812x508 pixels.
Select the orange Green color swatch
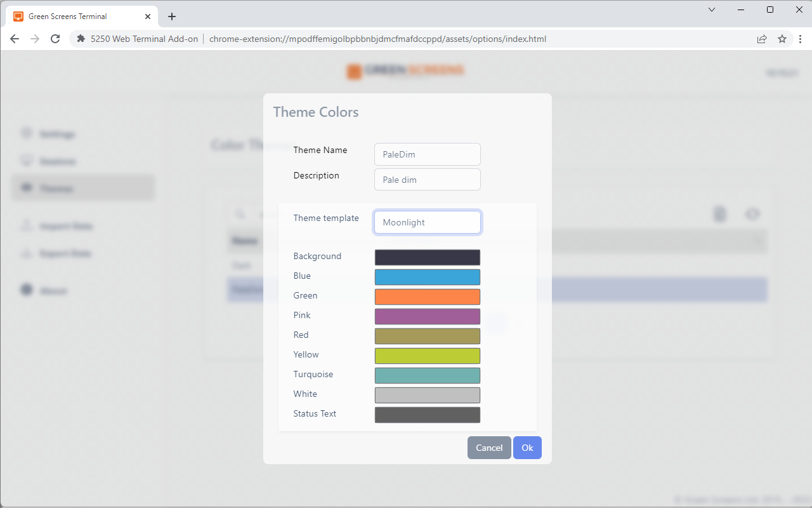click(427, 297)
